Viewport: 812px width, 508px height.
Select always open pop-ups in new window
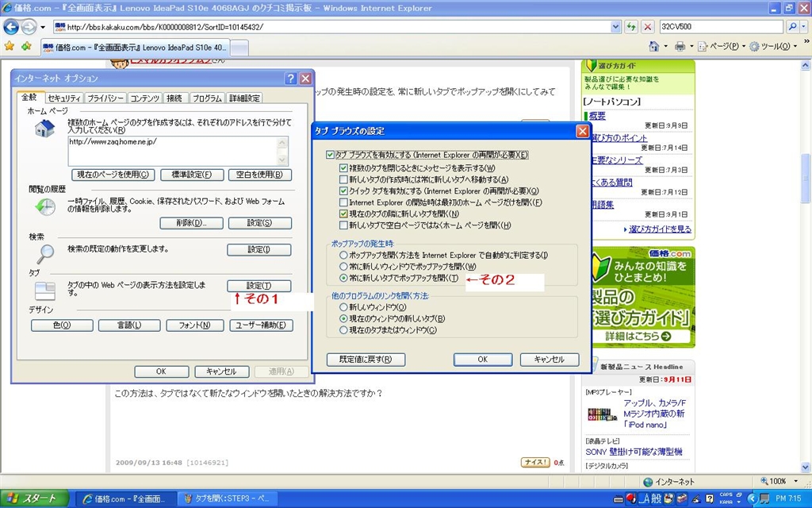point(343,267)
